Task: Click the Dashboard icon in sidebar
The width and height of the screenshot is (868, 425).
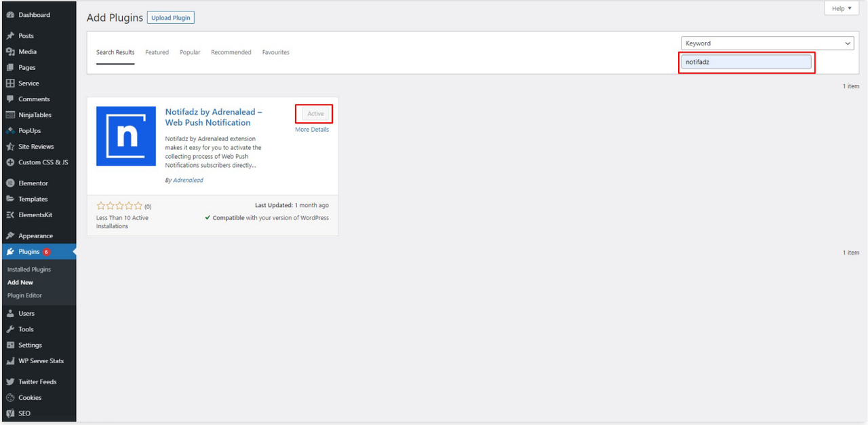Action: 10,15
